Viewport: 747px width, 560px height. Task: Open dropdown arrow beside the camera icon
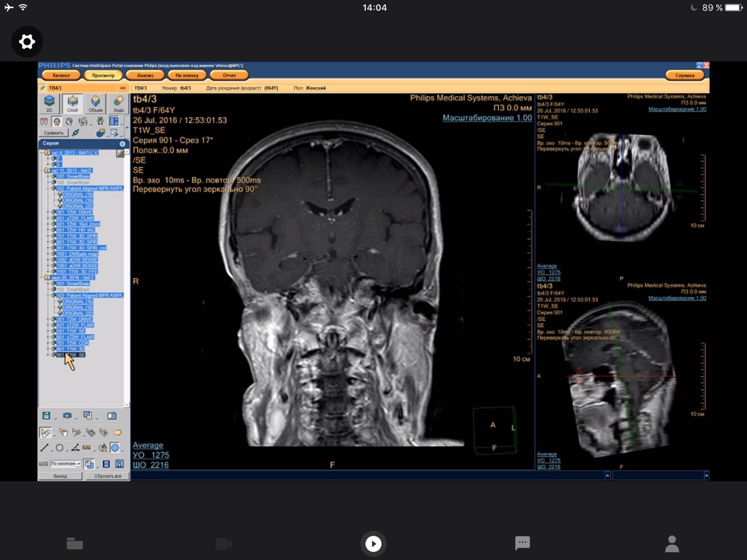[x=76, y=418]
